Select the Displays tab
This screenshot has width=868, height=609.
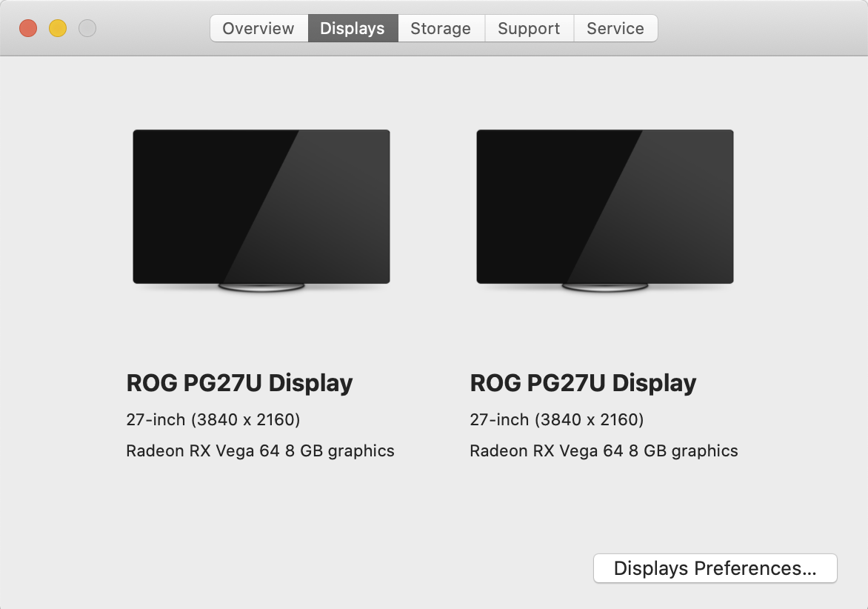[353, 29]
